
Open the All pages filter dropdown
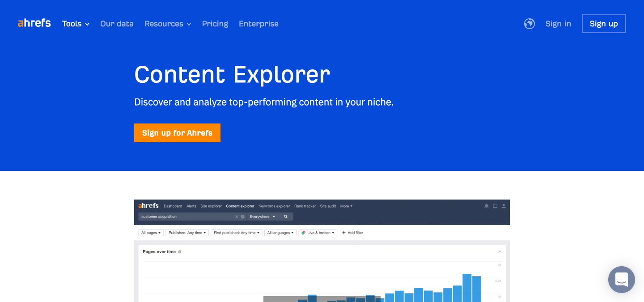pos(151,233)
